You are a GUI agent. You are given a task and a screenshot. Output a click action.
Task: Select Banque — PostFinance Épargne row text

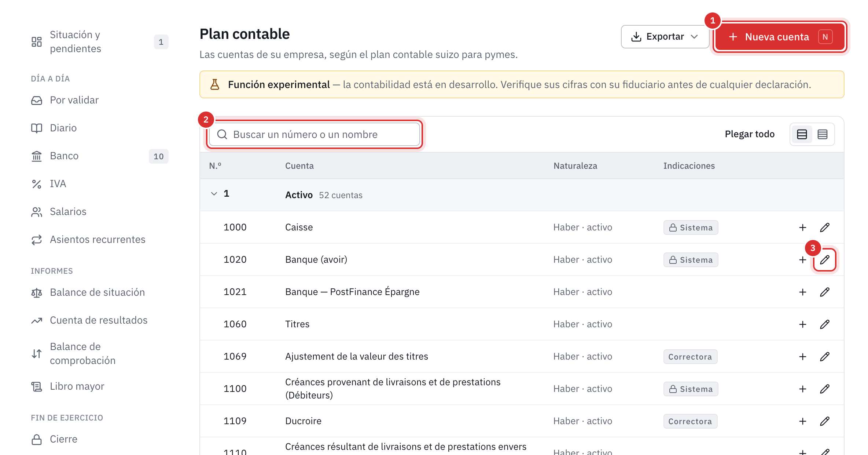coord(352,292)
